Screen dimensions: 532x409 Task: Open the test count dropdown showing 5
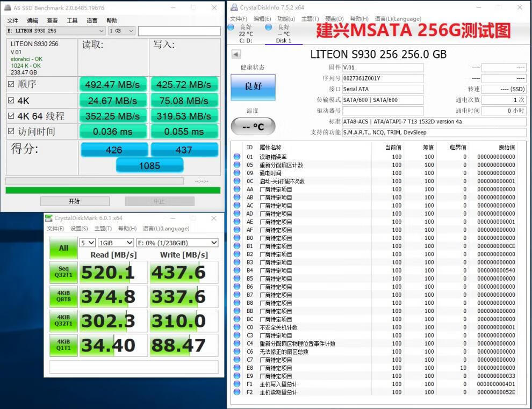click(88, 243)
